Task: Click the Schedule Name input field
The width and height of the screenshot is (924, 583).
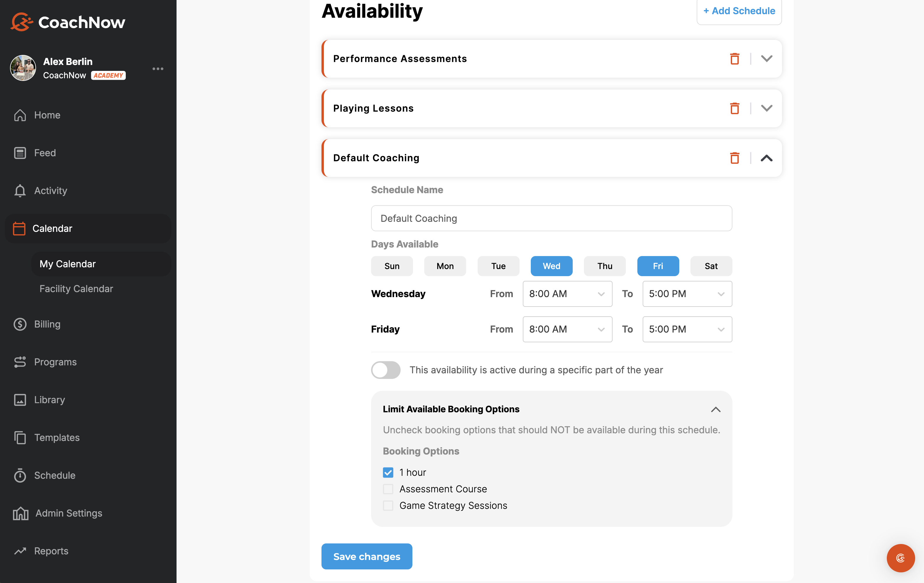Action: point(551,218)
